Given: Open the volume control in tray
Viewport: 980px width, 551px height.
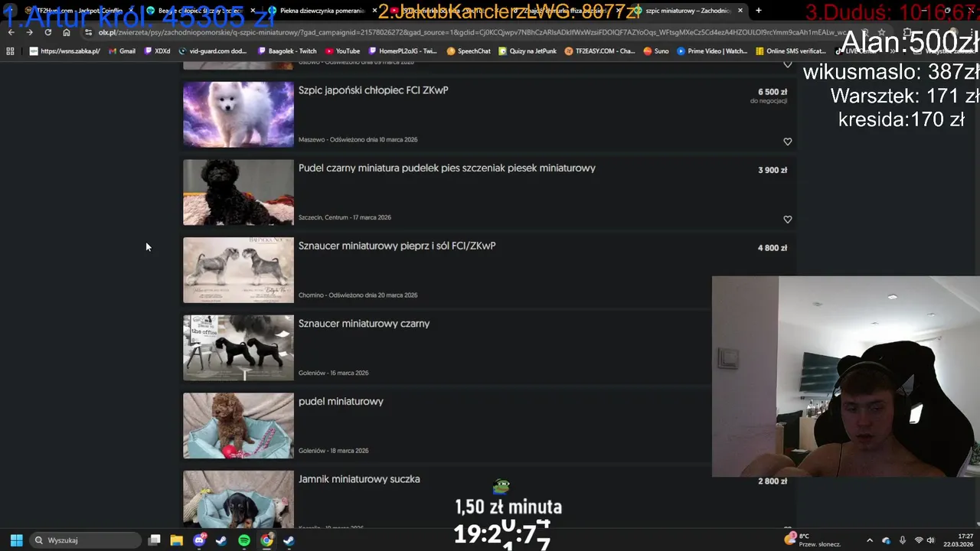Looking at the screenshot, I should point(931,540).
